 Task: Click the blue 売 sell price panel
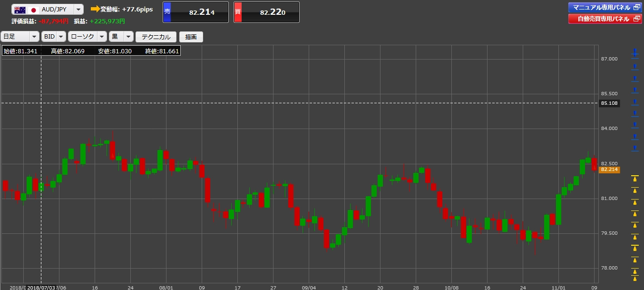pyautogui.click(x=195, y=12)
